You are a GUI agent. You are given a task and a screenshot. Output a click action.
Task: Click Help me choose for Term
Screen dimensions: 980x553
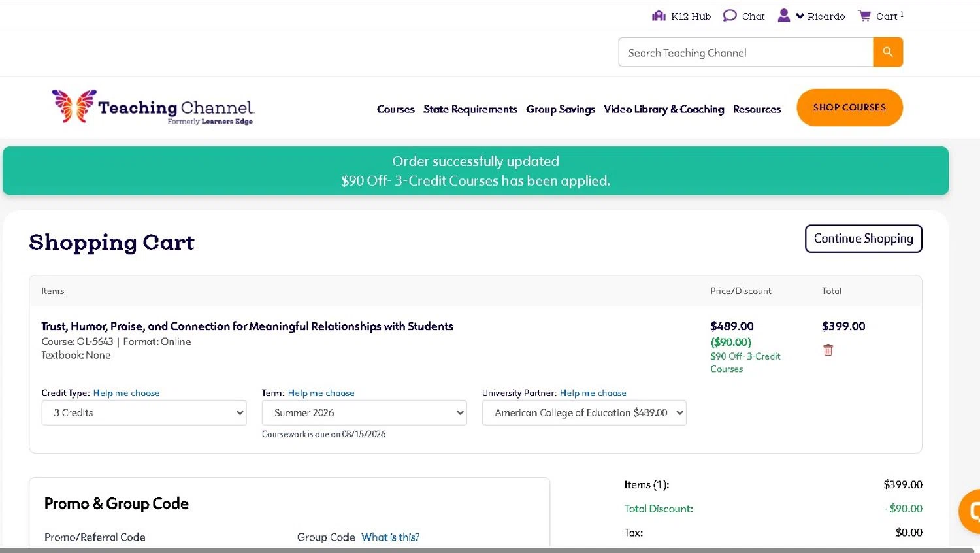pyautogui.click(x=321, y=393)
